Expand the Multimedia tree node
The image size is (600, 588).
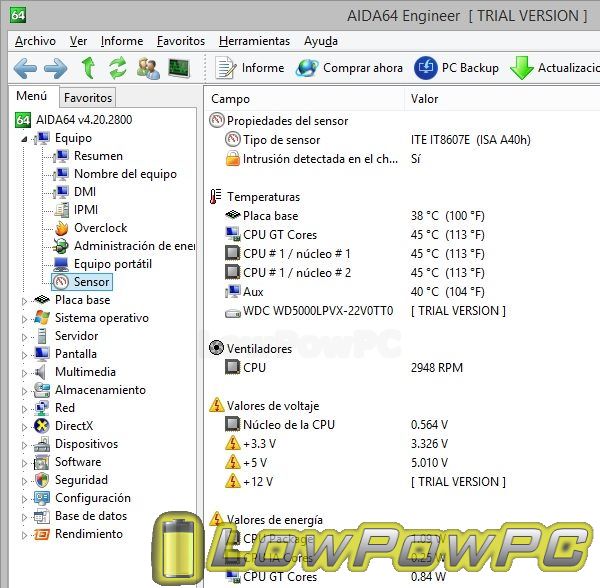(24, 373)
